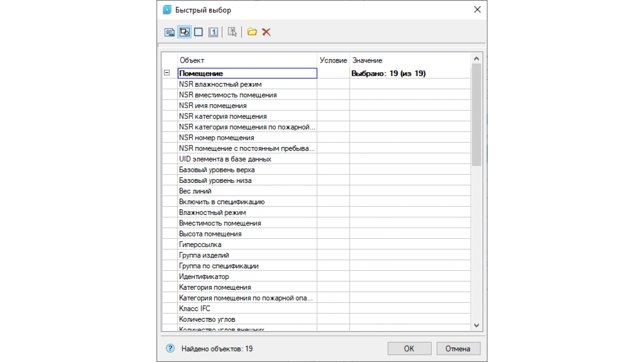The height and width of the screenshot is (362, 644).
Task: Collapse the Помещение group with minus box
Action: (x=167, y=73)
